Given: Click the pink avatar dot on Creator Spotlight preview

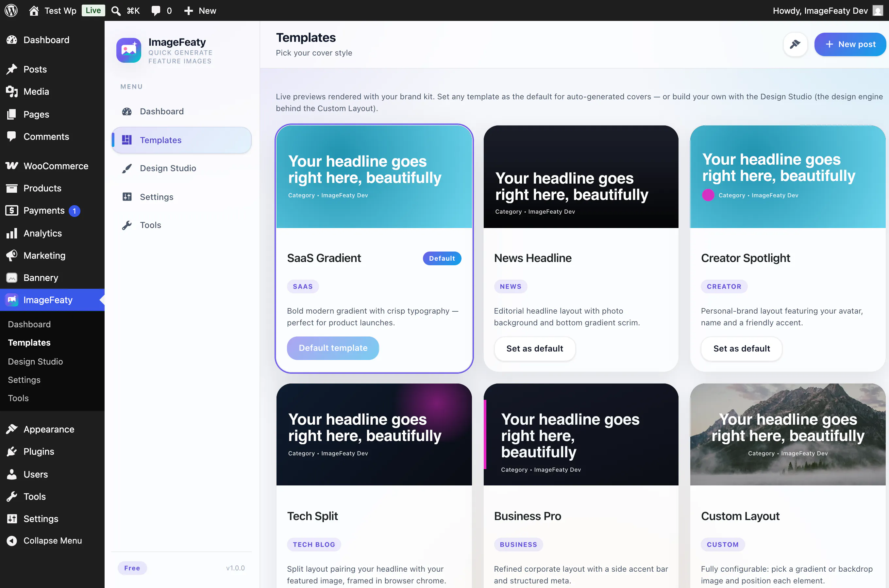Looking at the screenshot, I should click(x=708, y=195).
